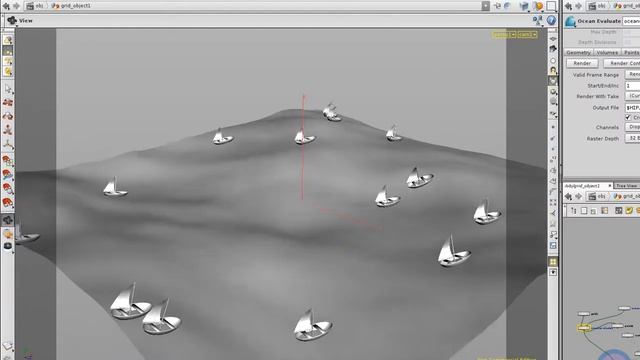The image size is (640, 360).
Task: Click the list order icon in network toolbar
Action: point(574,211)
